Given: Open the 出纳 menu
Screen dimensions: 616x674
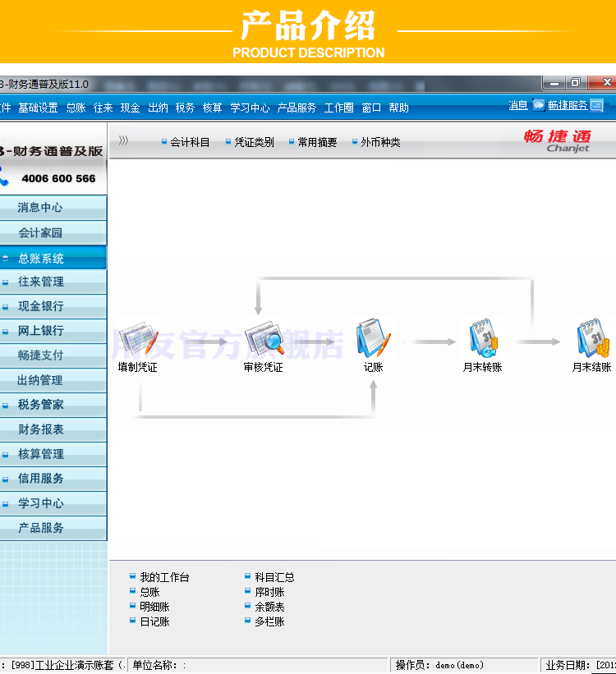Looking at the screenshot, I should 158,108.
